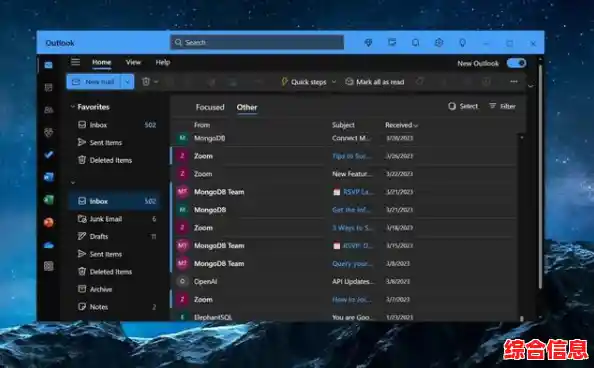The width and height of the screenshot is (594, 368).
Task: Select the Other inbox tab
Action: (x=247, y=107)
